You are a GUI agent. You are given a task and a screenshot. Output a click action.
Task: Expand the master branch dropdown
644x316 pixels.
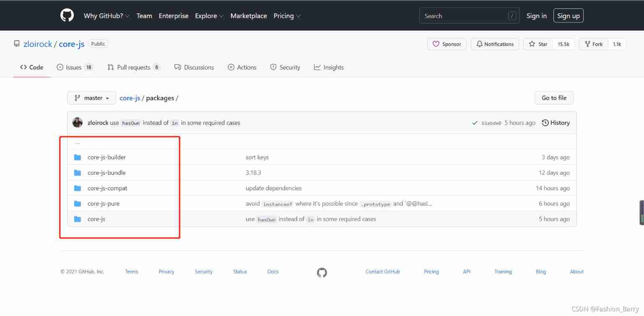(x=91, y=98)
